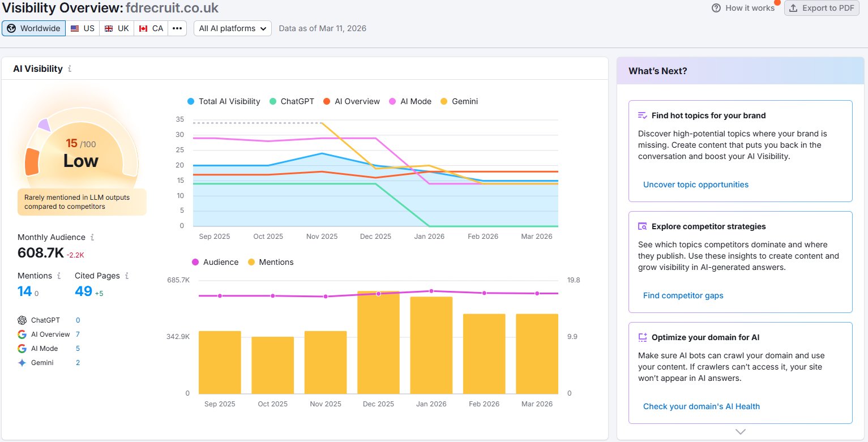Click the info icon next to Cited Pages
Viewport: 868px width, 442px height.
127,276
